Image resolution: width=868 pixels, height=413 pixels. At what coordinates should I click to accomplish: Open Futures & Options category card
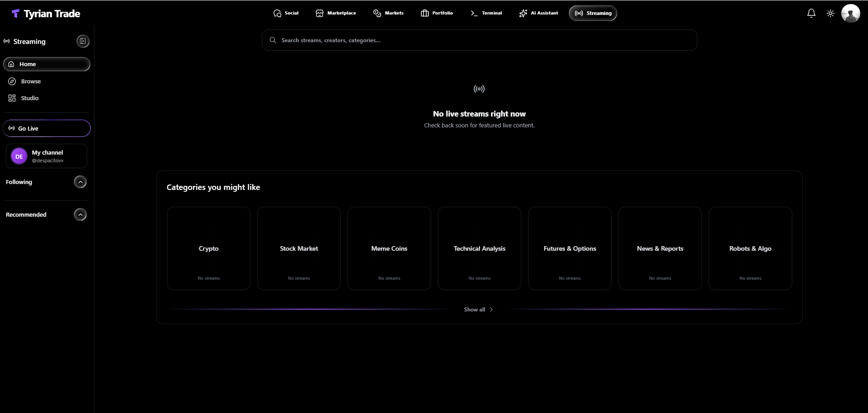[570, 248]
